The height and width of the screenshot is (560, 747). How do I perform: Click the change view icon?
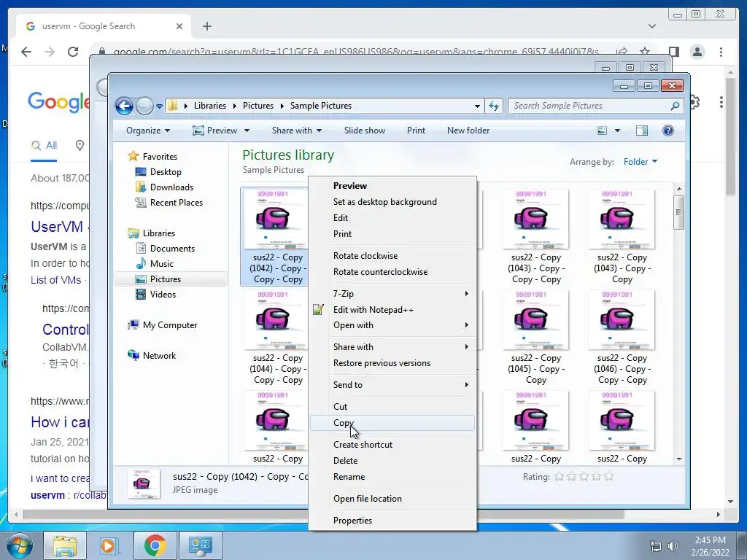pyautogui.click(x=602, y=131)
